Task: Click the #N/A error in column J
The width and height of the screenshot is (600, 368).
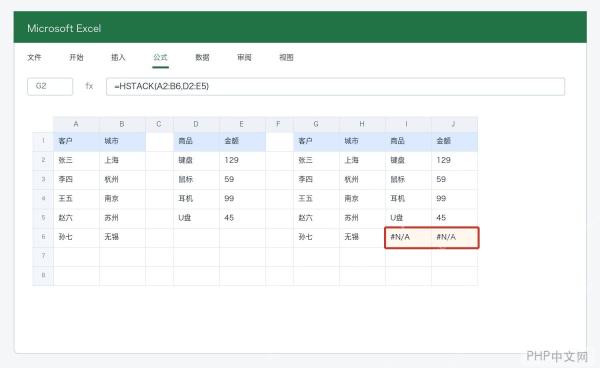Action: click(x=455, y=237)
